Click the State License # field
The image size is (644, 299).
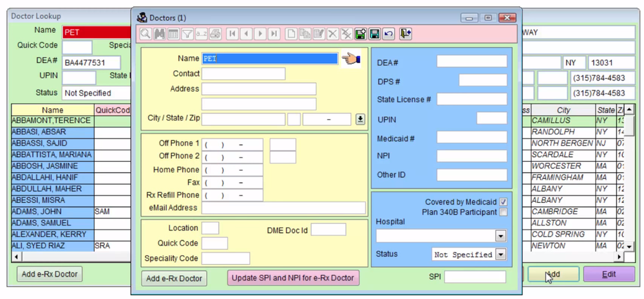click(472, 99)
